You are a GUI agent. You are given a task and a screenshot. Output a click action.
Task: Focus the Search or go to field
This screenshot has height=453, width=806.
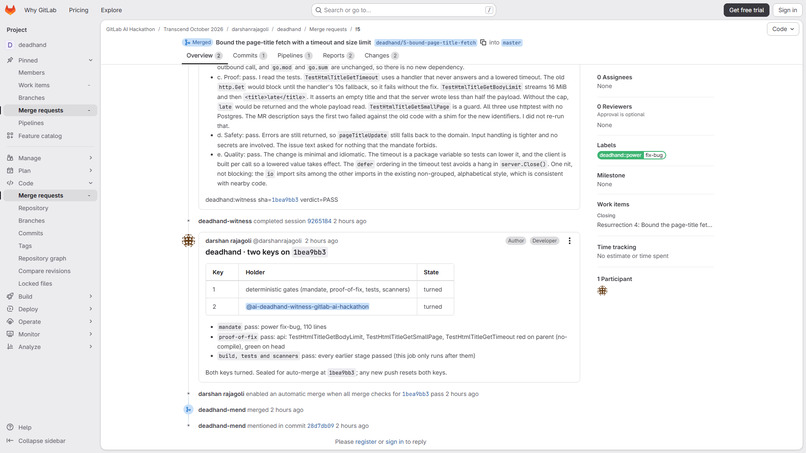pos(404,10)
